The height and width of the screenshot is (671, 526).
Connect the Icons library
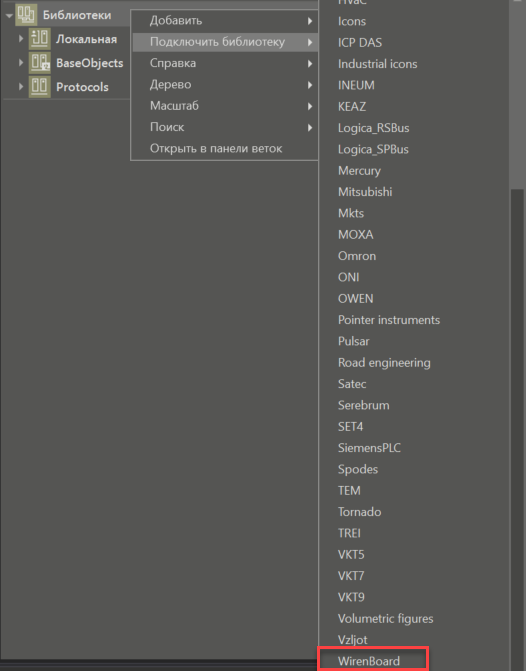[352, 21]
